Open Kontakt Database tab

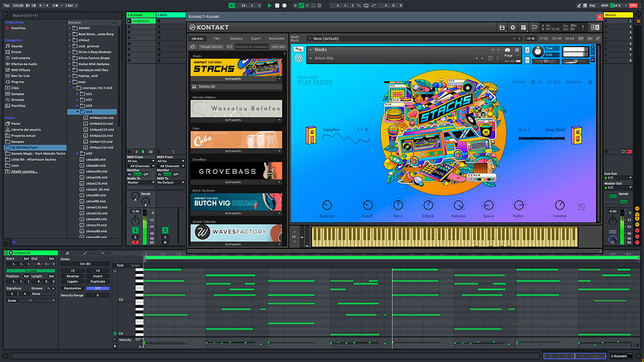point(236,39)
